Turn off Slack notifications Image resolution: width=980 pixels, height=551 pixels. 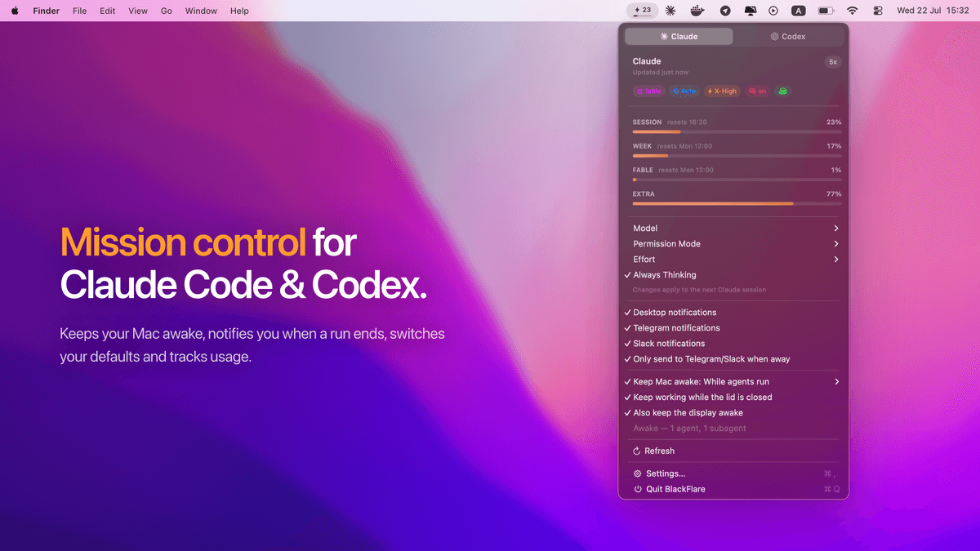tap(733, 344)
